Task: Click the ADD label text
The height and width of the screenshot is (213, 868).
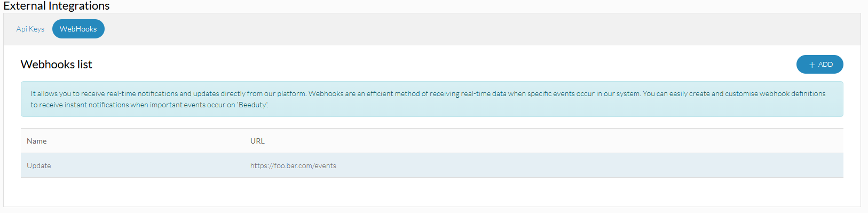Action: click(825, 65)
